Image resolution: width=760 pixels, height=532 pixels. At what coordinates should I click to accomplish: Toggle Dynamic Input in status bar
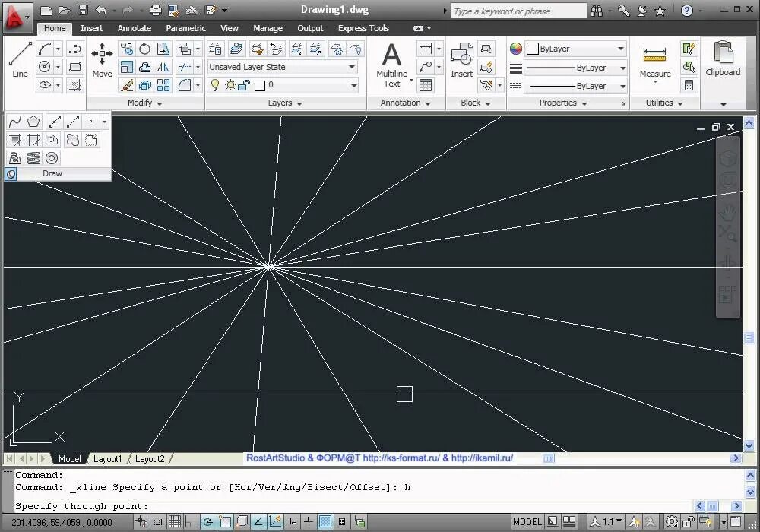[292, 522]
